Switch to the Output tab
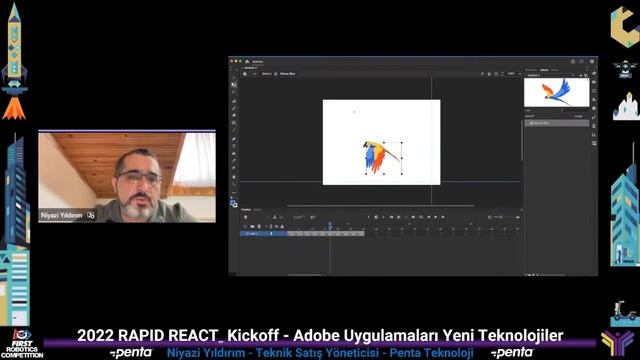 point(257,209)
